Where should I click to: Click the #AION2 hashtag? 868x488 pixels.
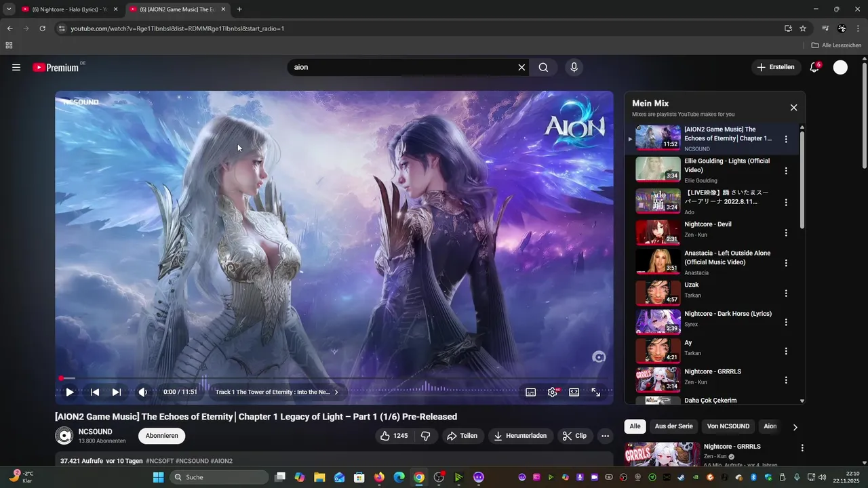(222, 461)
